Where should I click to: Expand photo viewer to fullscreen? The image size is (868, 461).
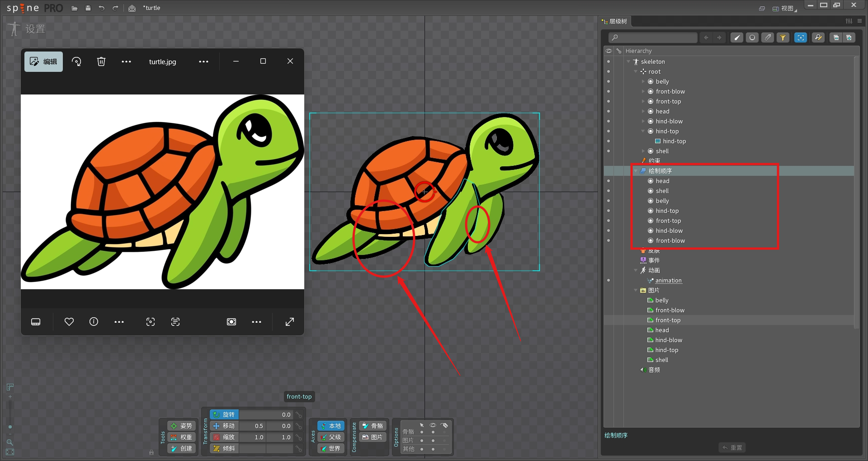click(x=290, y=322)
